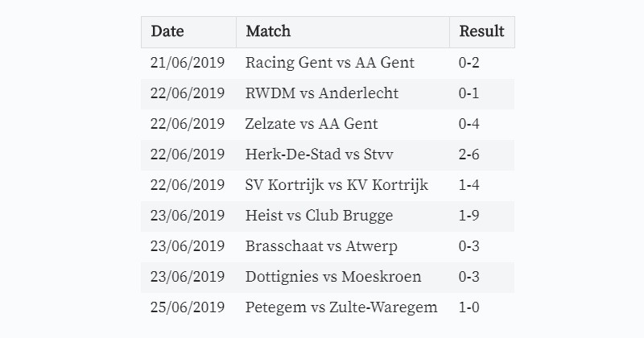644x338 pixels.
Task: Click Zelzate vs AA Gent row
Action: pyautogui.click(x=328, y=124)
